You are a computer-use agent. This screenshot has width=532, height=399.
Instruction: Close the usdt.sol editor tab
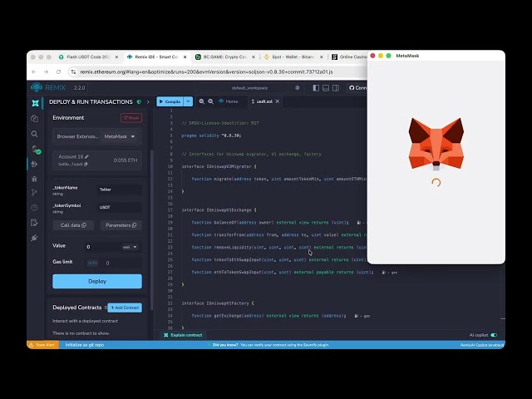[x=277, y=101]
